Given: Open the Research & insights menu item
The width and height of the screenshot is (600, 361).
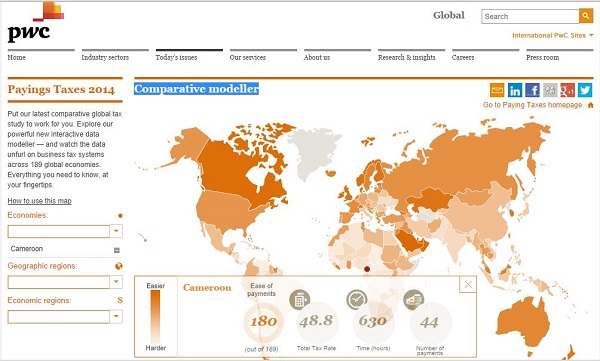Looking at the screenshot, I should 407,57.
